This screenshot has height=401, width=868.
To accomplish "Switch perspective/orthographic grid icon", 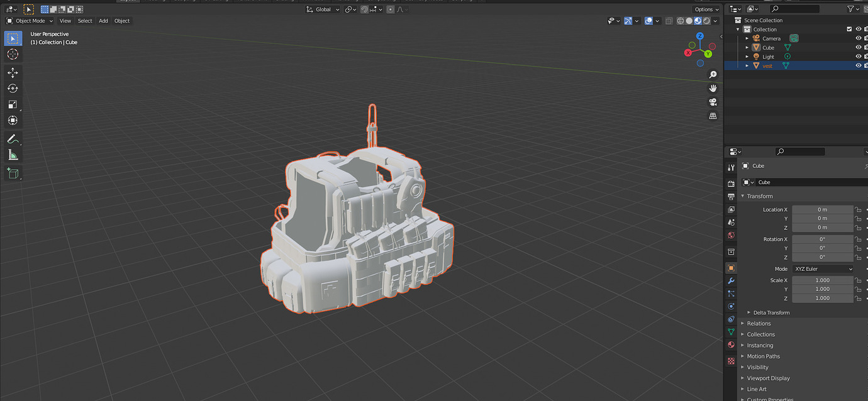I will pos(713,116).
